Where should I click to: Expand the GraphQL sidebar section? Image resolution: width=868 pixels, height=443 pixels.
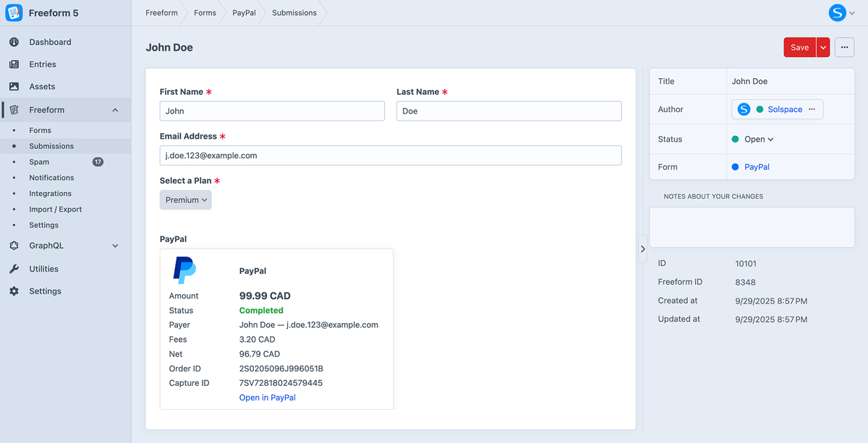point(115,246)
